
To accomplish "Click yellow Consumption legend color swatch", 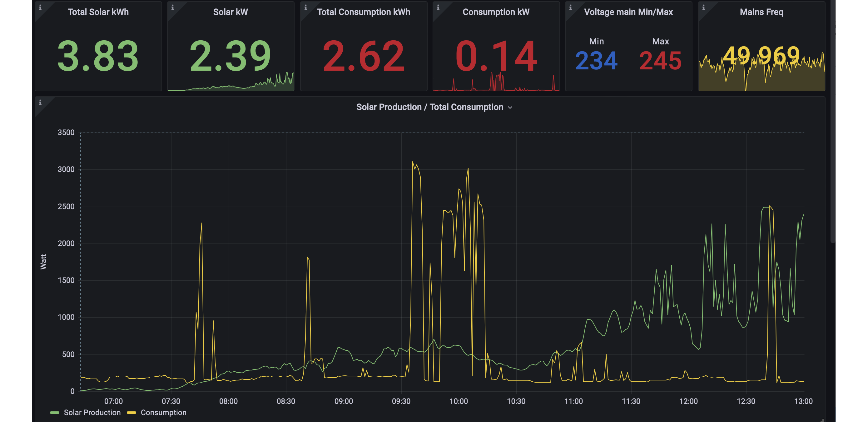I will pos(131,413).
